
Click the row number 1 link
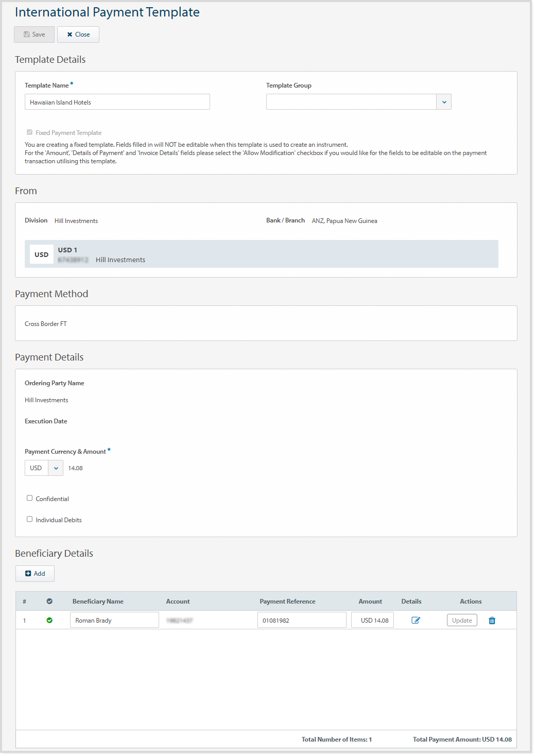[24, 620]
